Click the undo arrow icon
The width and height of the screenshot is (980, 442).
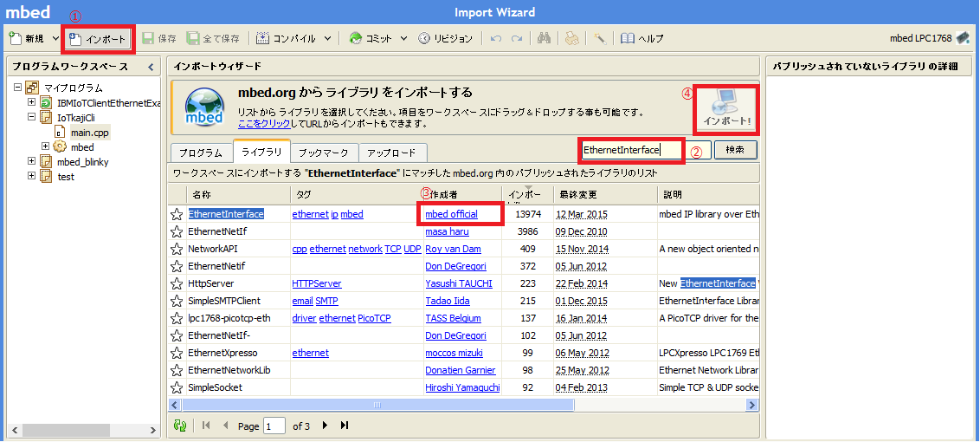[495, 39]
